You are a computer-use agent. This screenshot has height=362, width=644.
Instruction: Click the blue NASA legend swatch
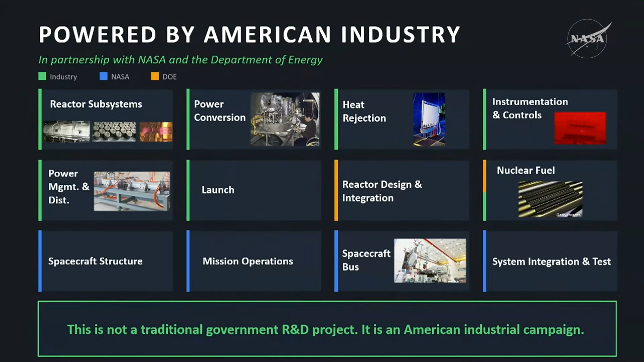pyautogui.click(x=104, y=76)
